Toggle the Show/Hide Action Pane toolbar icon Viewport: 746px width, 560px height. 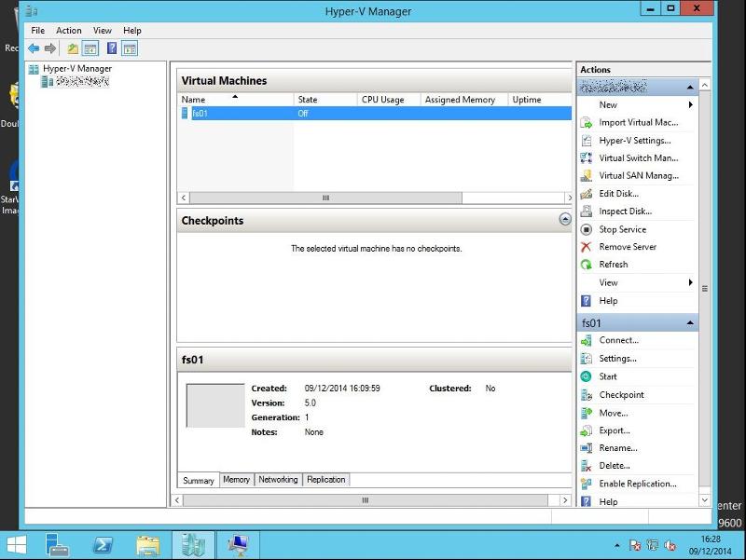coord(130,48)
